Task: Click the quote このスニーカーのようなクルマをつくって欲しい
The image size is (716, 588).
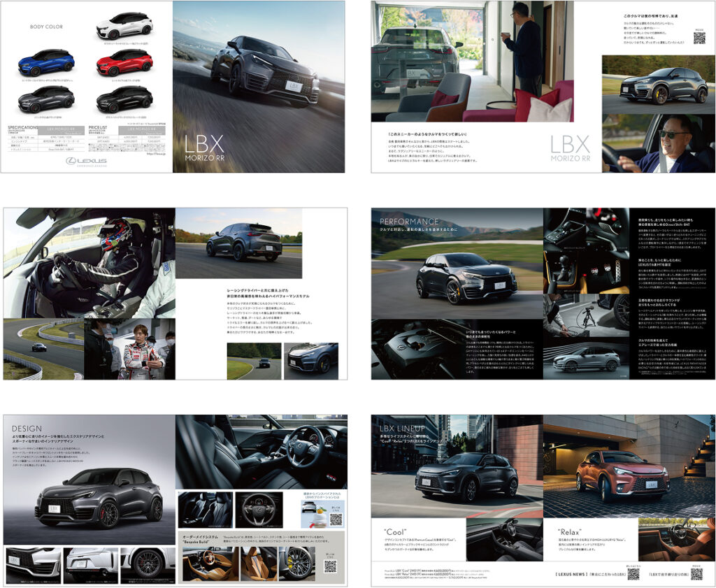Action: tap(427, 135)
